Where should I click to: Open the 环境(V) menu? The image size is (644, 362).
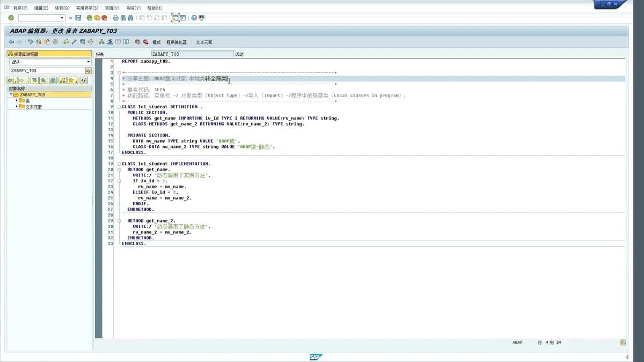pyautogui.click(x=112, y=8)
